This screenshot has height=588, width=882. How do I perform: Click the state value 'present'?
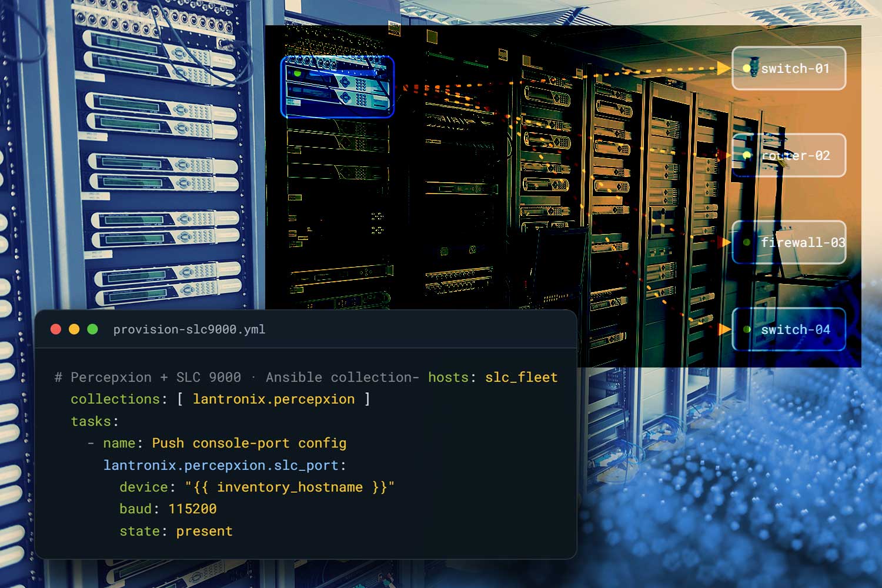pos(205,531)
